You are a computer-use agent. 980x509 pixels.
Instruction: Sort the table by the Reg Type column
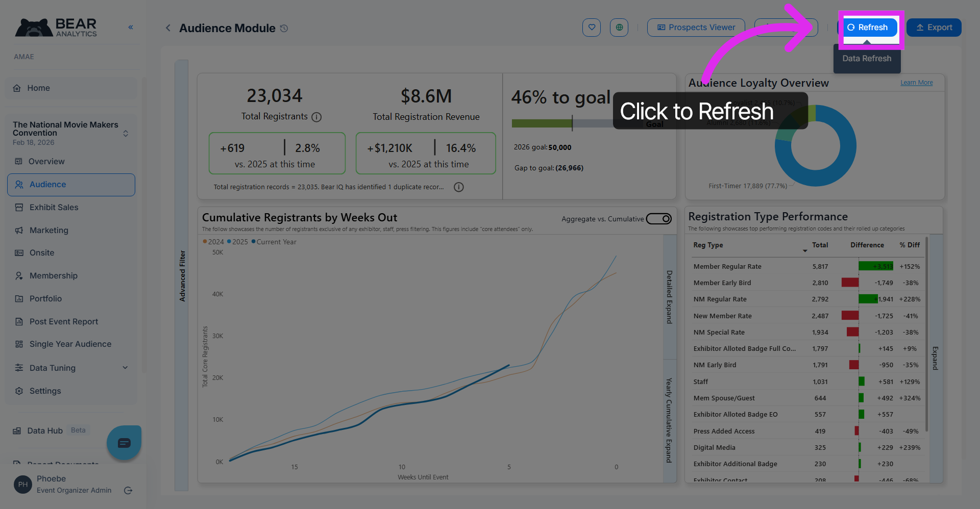[708, 245]
